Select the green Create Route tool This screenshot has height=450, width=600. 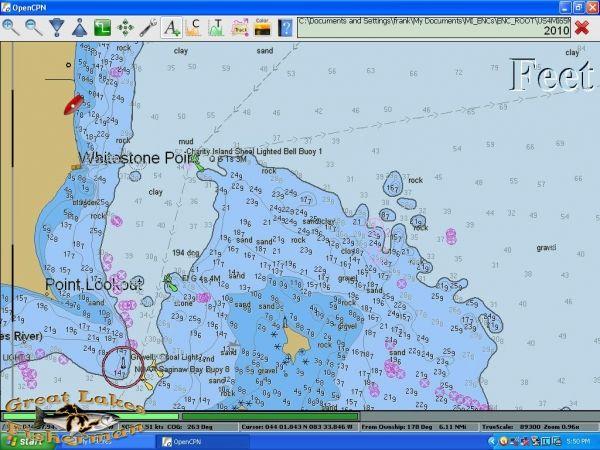[103, 28]
